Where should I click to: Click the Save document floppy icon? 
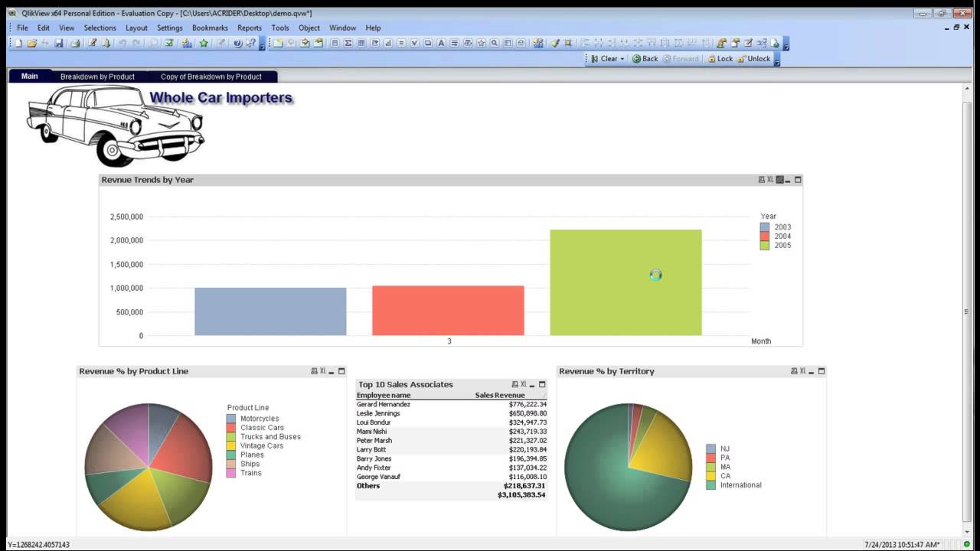pyautogui.click(x=59, y=43)
